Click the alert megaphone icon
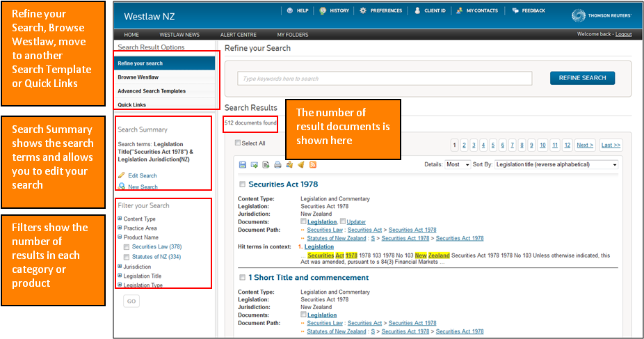644x339 pixels. tap(301, 165)
